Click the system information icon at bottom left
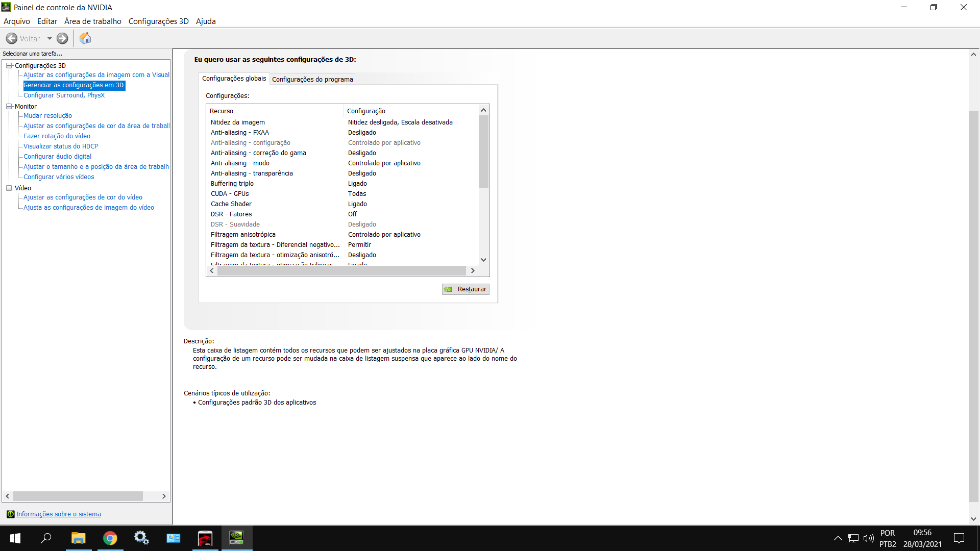The image size is (980, 551). coord(10,514)
